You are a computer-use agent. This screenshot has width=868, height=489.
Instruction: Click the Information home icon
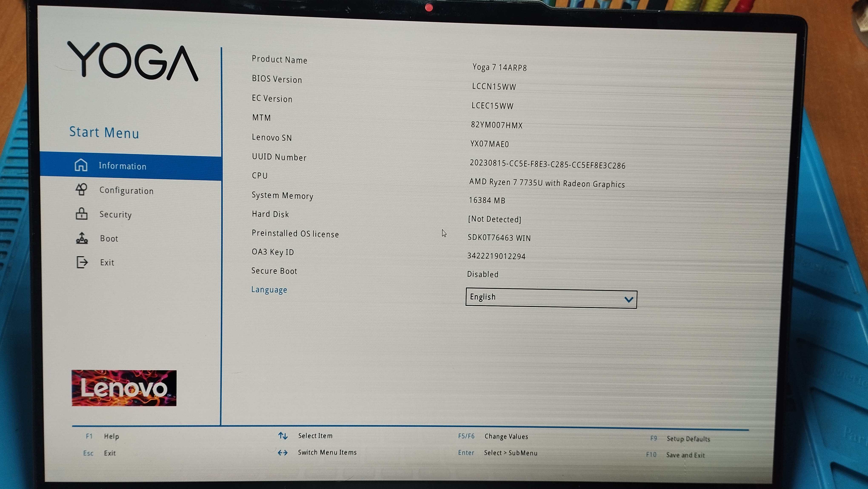(x=81, y=165)
